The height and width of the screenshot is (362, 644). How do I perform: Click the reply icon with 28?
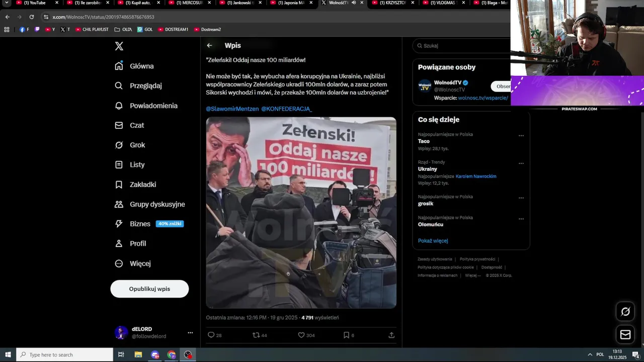click(211, 335)
